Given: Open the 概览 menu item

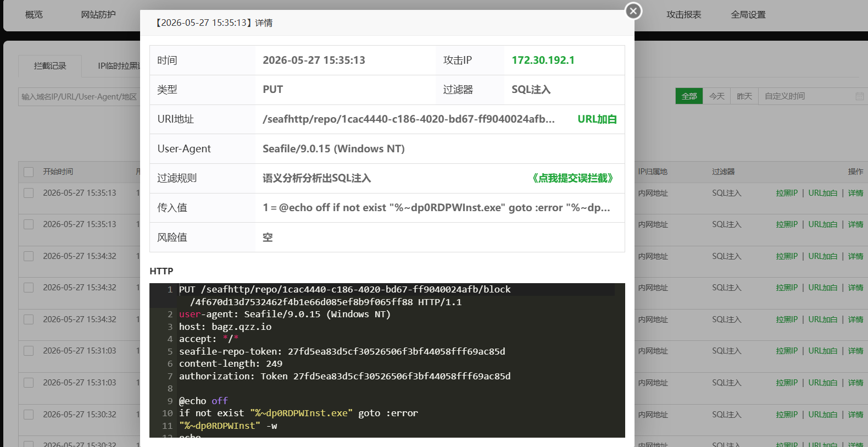Looking at the screenshot, I should 34,15.
